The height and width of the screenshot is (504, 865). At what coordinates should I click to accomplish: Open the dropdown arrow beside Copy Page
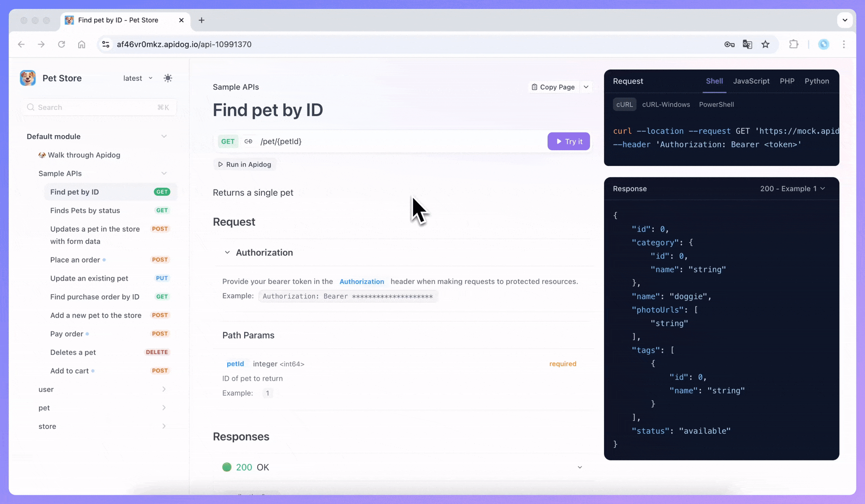586,87
